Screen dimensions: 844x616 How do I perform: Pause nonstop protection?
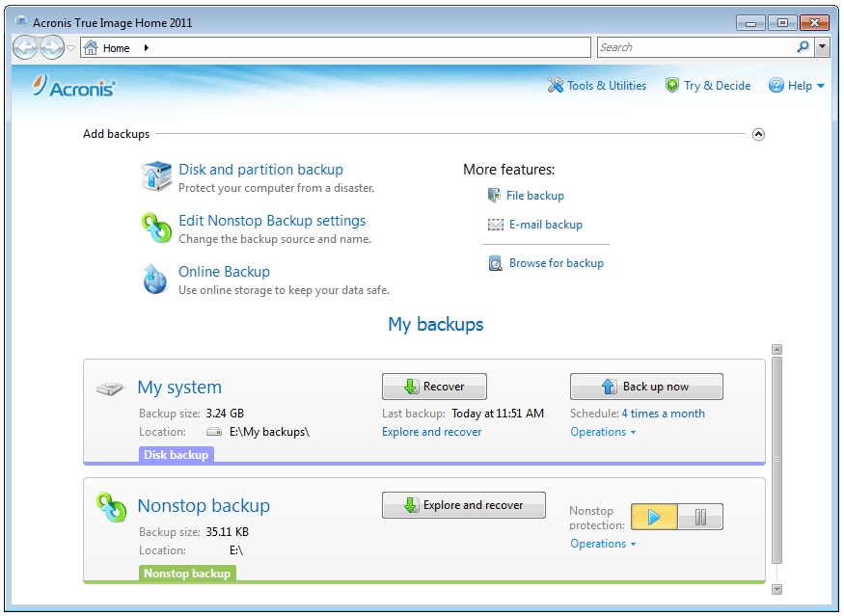click(x=700, y=517)
